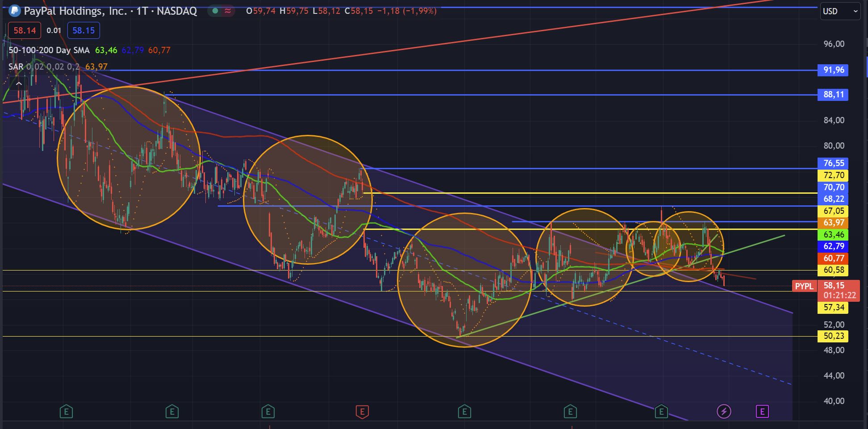Click the red earnings marker on timeline

click(x=362, y=411)
